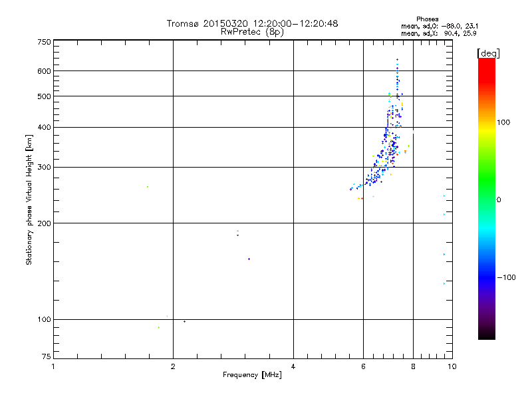
Task: Click x-axis tick label '4'
Action: click(x=293, y=366)
